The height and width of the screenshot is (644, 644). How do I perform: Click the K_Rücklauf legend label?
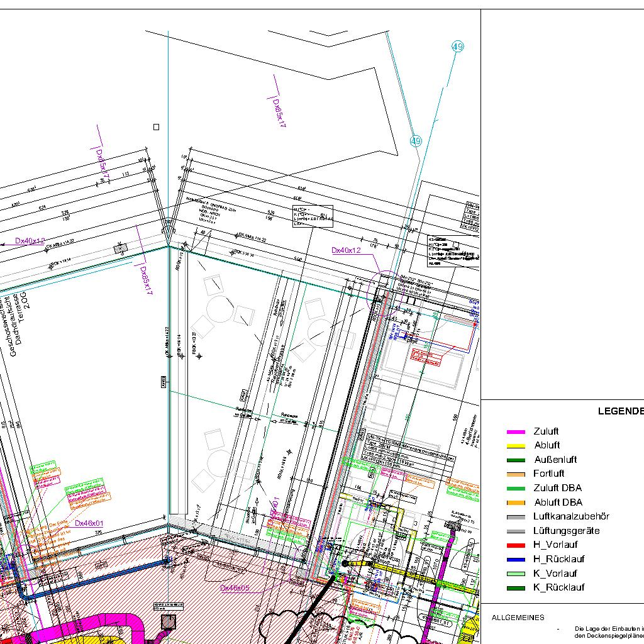pos(558,587)
